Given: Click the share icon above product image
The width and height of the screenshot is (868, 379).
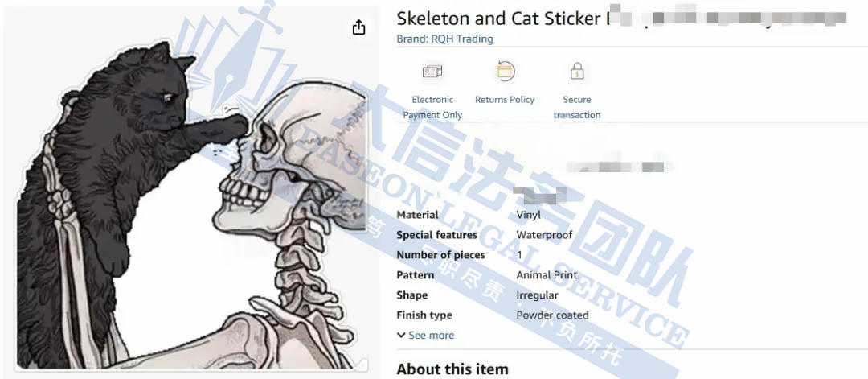Looking at the screenshot, I should (358, 27).
